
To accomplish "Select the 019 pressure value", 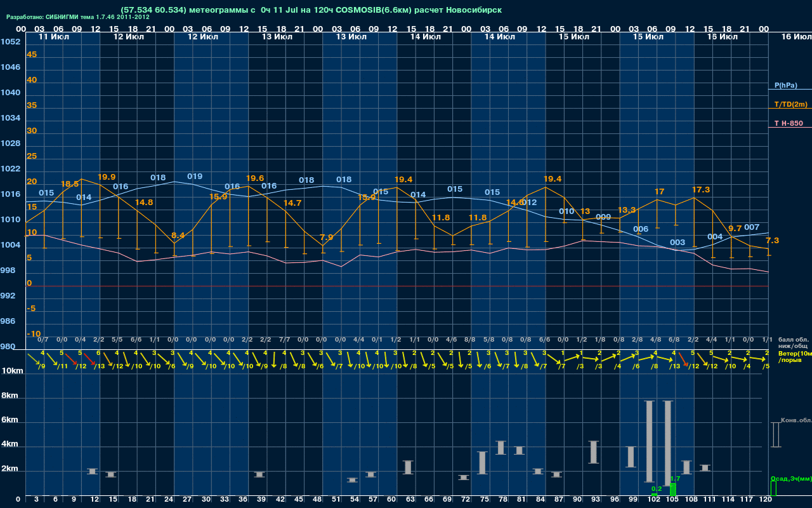I will (195, 177).
